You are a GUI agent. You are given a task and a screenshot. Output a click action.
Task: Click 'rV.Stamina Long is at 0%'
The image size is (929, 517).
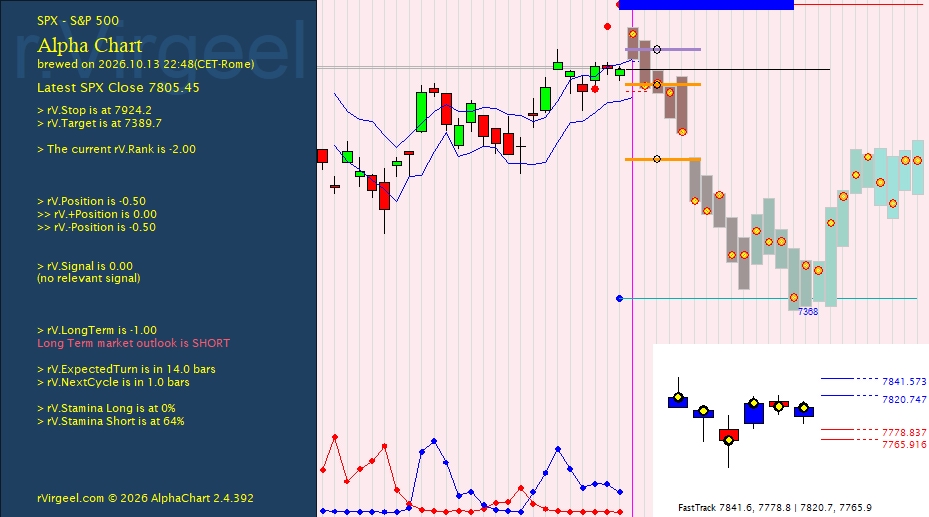tap(106, 409)
